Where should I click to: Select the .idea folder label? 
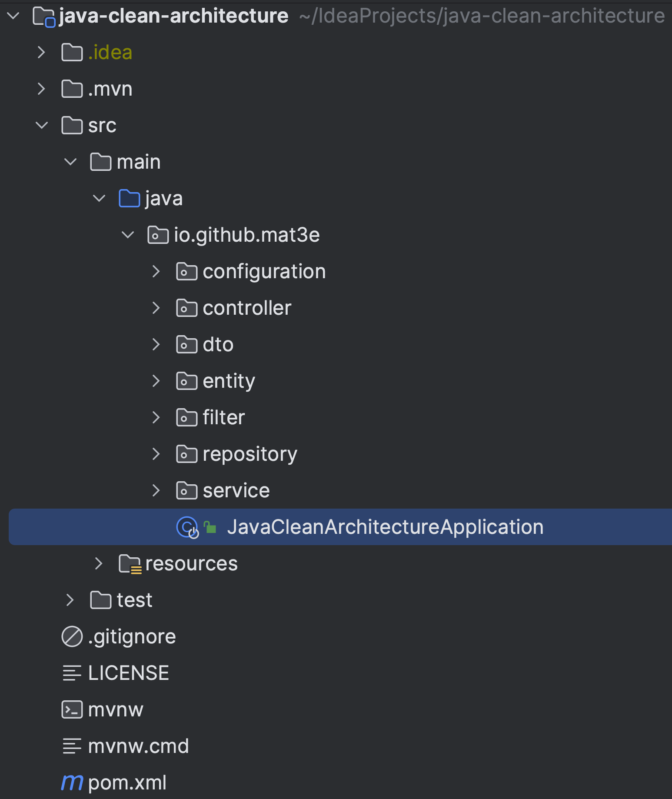click(110, 53)
